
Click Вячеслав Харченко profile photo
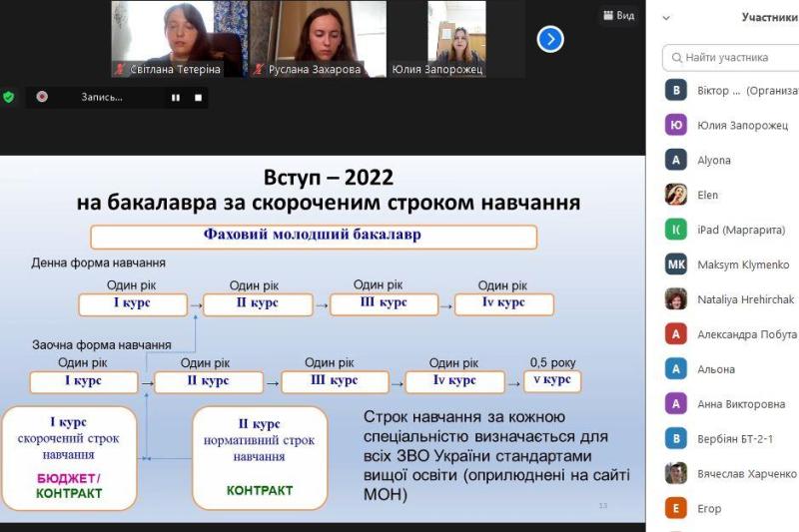pyautogui.click(x=676, y=473)
